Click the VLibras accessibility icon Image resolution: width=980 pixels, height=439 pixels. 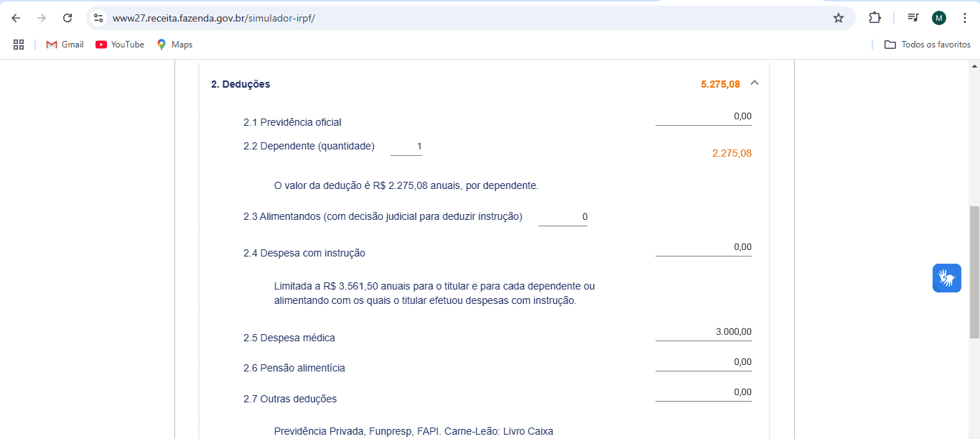[946, 278]
